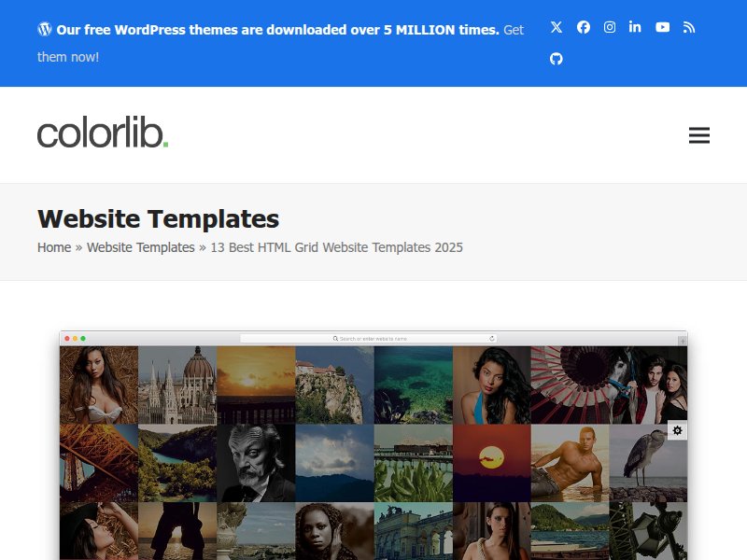Click the WordPress logo in the top bar
This screenshot has height=560, width=747.
[x=44, y=29]
